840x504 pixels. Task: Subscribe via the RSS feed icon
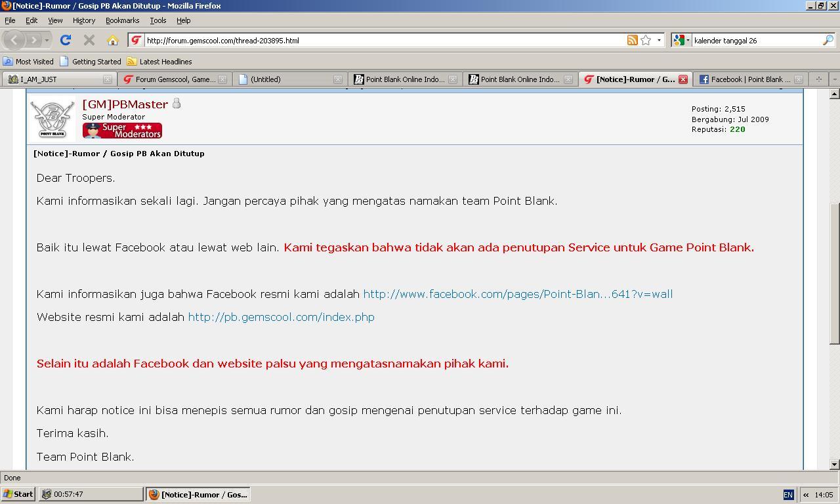coord(632,40)
